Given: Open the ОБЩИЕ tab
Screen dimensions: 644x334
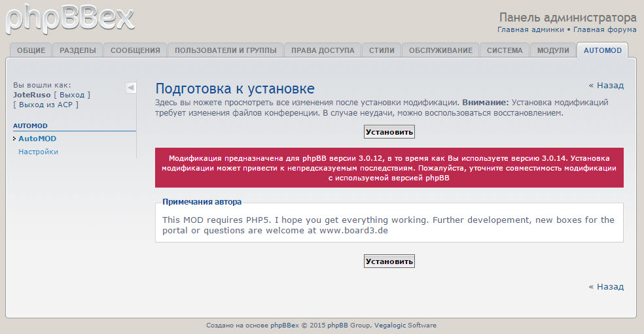Looking at the screenshot, I should point(31,50).
